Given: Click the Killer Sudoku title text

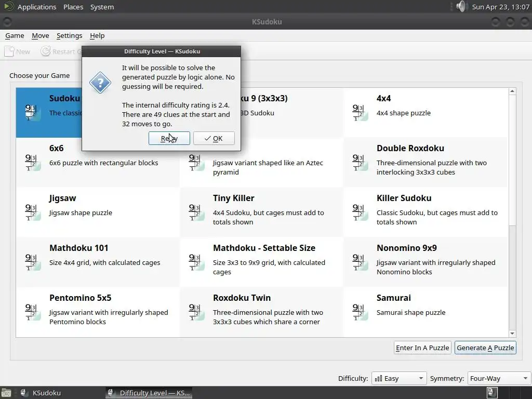Looking at the screenshot, I should pyautogui.click(x=404, y=198).
